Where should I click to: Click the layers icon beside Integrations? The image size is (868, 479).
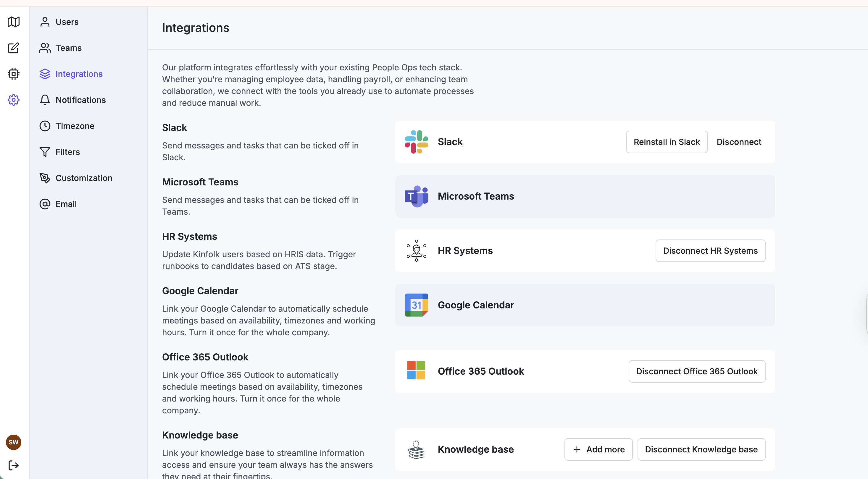point(45,74)
